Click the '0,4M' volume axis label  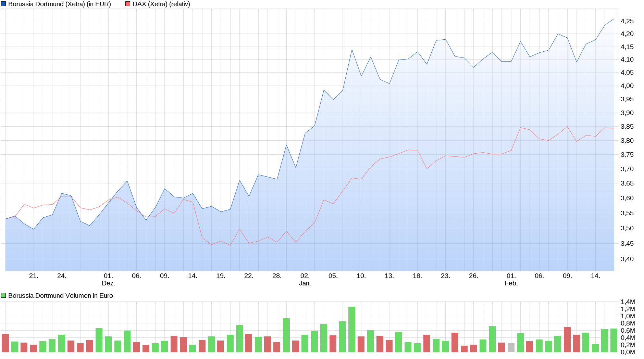(628, 338)
